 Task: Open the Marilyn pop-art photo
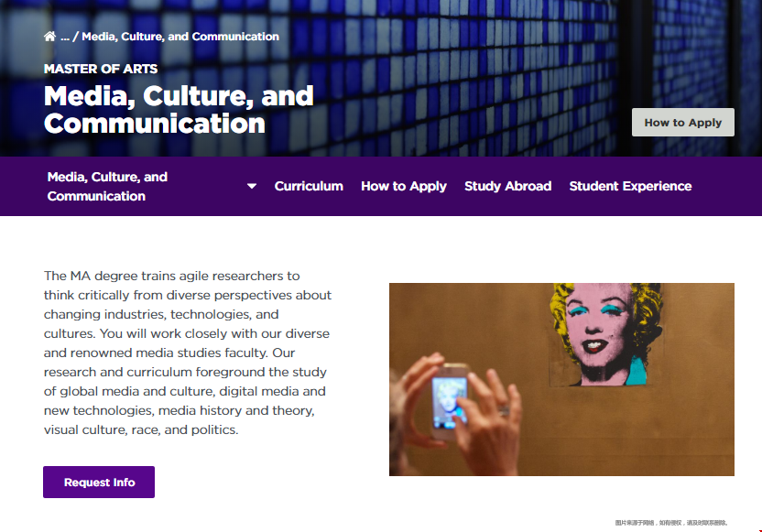pos(561,379)
